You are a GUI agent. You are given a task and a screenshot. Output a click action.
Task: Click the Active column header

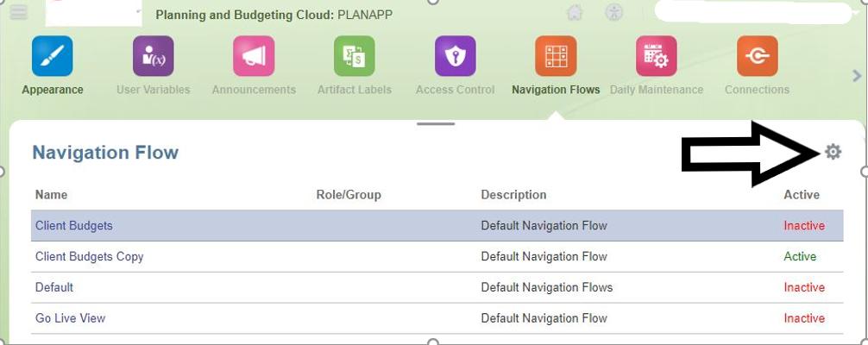click(802, 195)
